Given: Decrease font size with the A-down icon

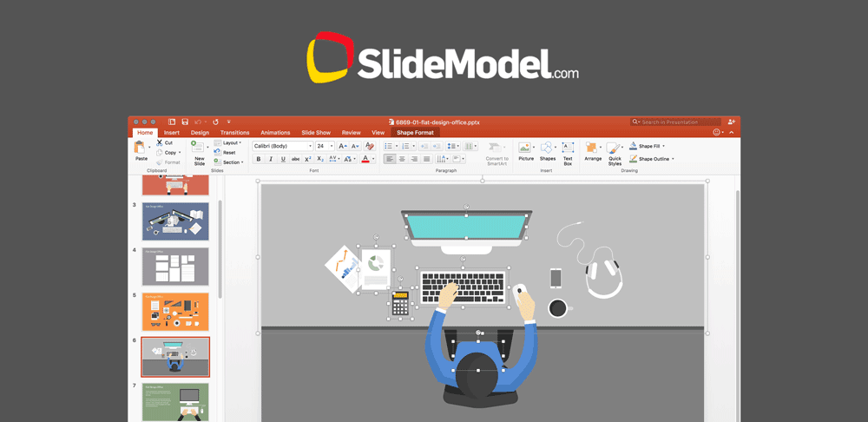Looking at the screenshot, I should click(x=355, y=146).
